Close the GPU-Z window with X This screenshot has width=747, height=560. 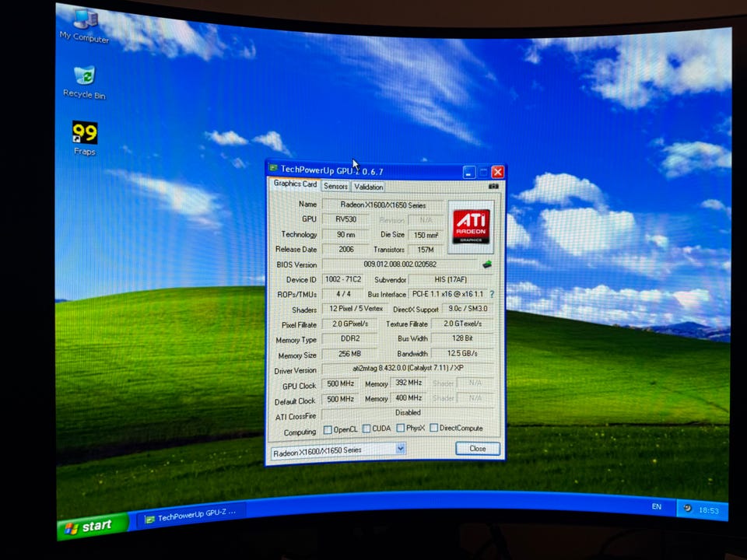click(498, 172)
